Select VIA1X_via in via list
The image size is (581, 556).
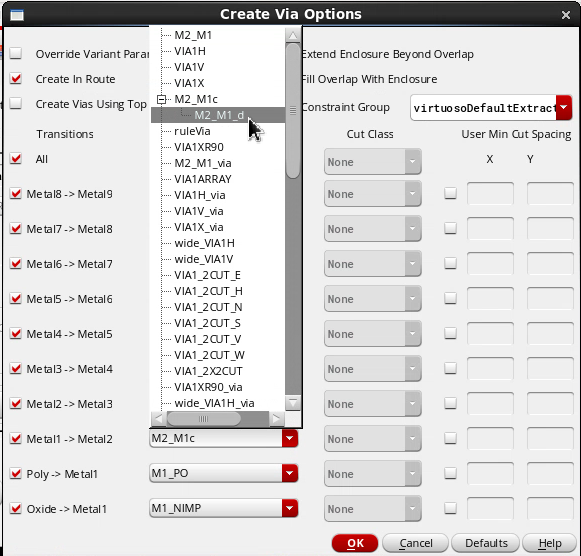[x=199, y=227]
